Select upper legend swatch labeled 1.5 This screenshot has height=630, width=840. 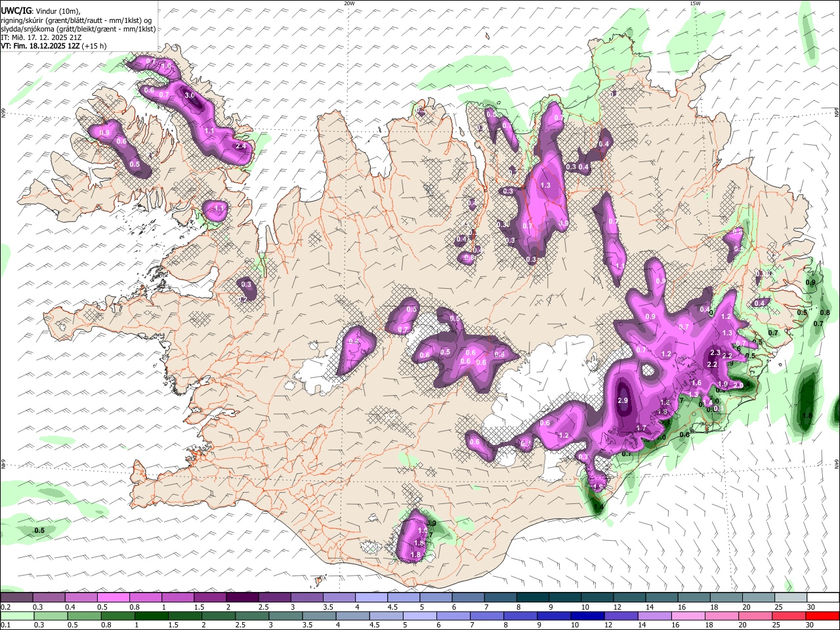pos(210,597)
